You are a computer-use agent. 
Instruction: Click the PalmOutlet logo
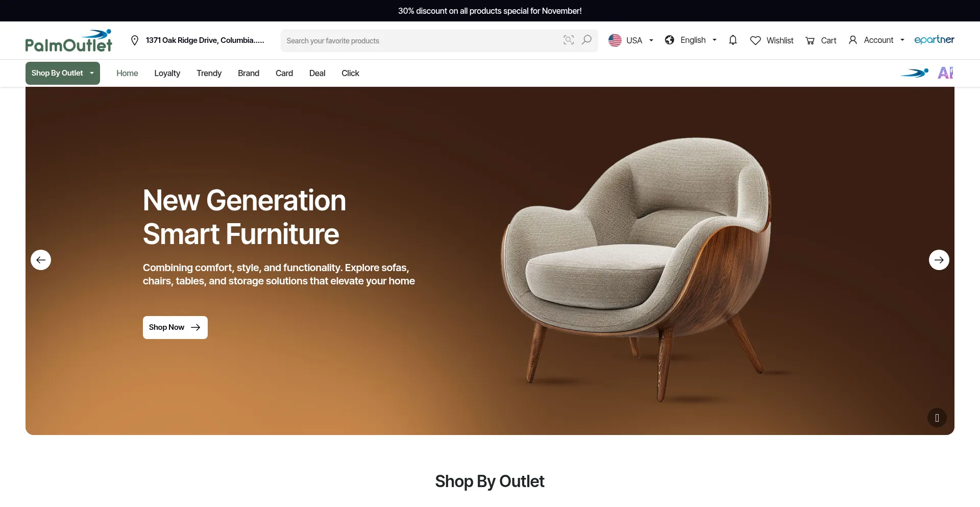click(x=69, y=40)
